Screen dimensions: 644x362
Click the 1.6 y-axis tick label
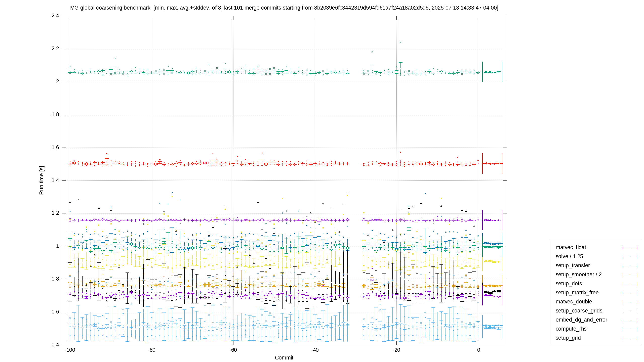click(x=55, y=147)
